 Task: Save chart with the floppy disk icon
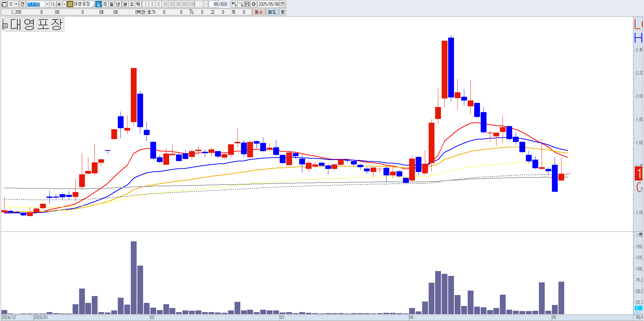coord(247,4)
